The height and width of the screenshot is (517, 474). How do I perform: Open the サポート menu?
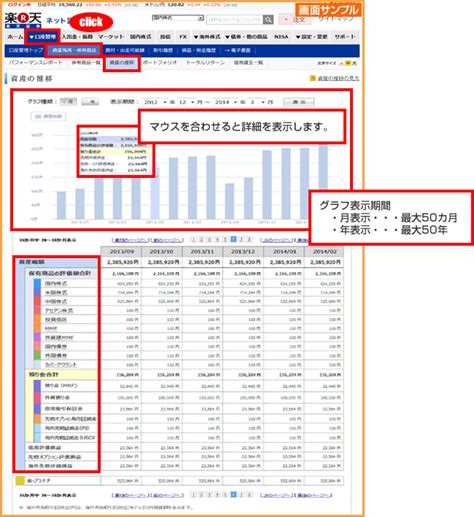point(345,37)
